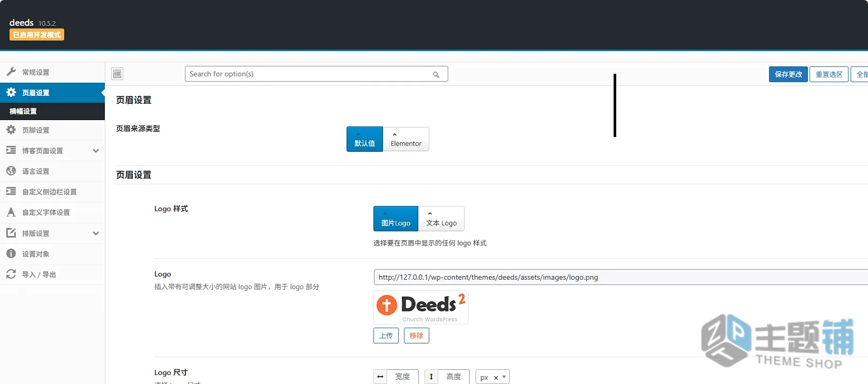Screen dimensions: 868x384
Task: Expand the 排版设置 submenu chevron
Action: tap(96, 233)
